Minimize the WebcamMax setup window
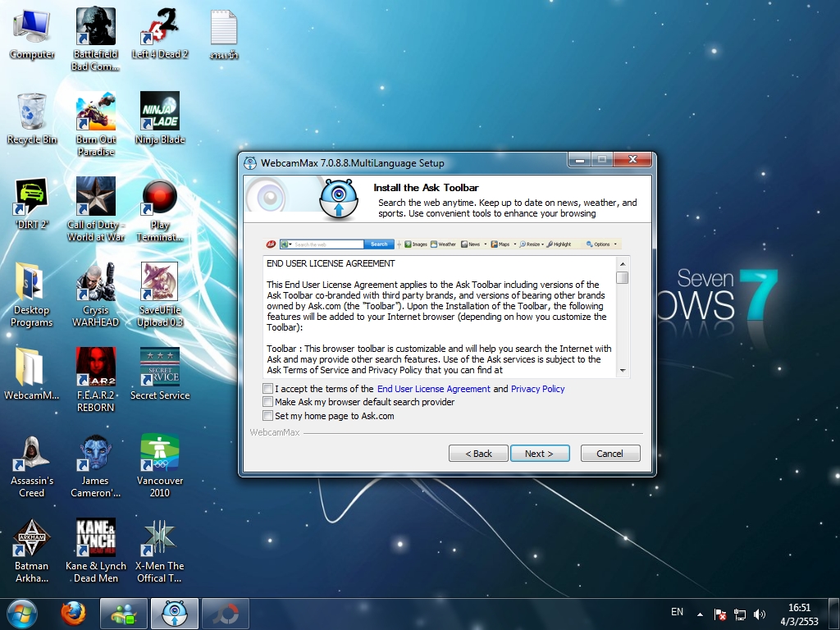 [579, 159]
